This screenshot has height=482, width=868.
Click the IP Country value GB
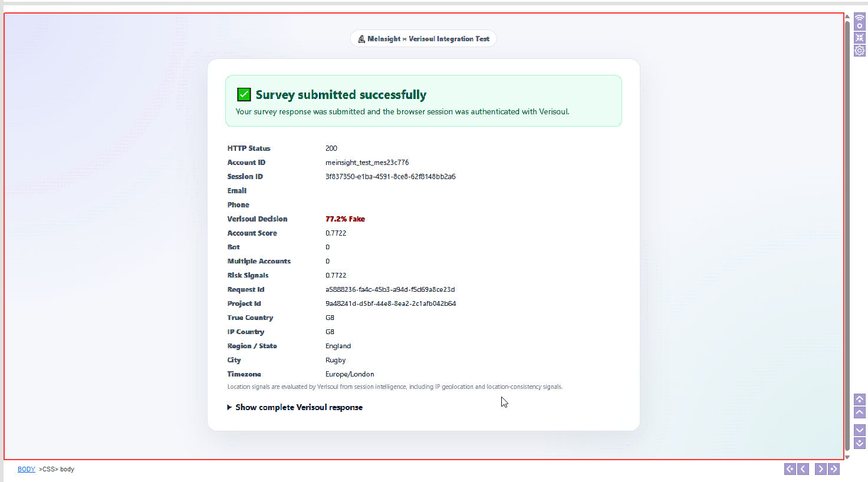pyautogui.click(x=330, y=332)
